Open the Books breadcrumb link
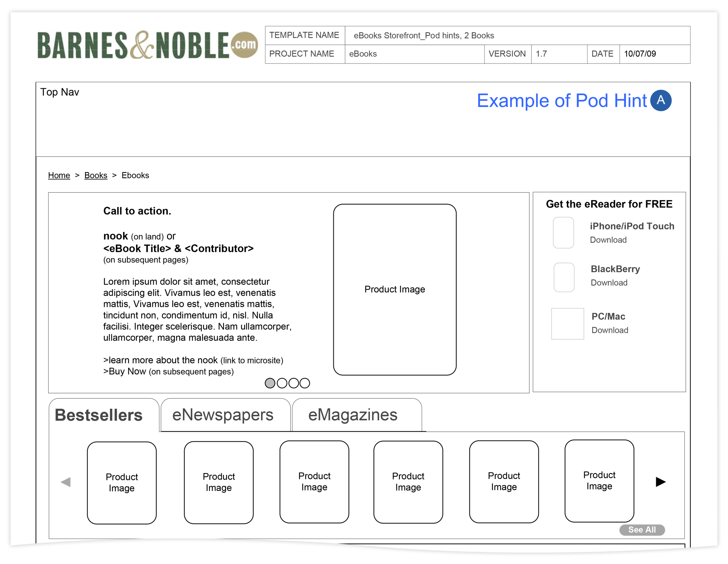 tap(96, 175)
